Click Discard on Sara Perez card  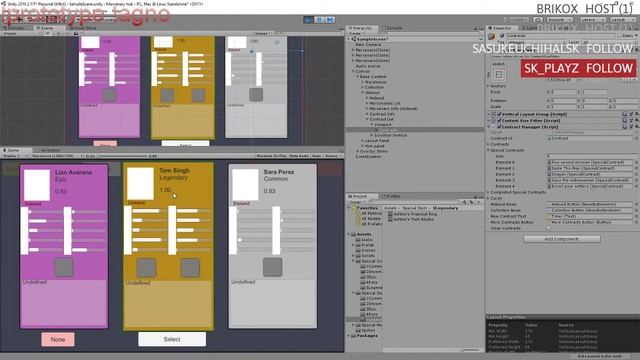[x=241, y=203]
